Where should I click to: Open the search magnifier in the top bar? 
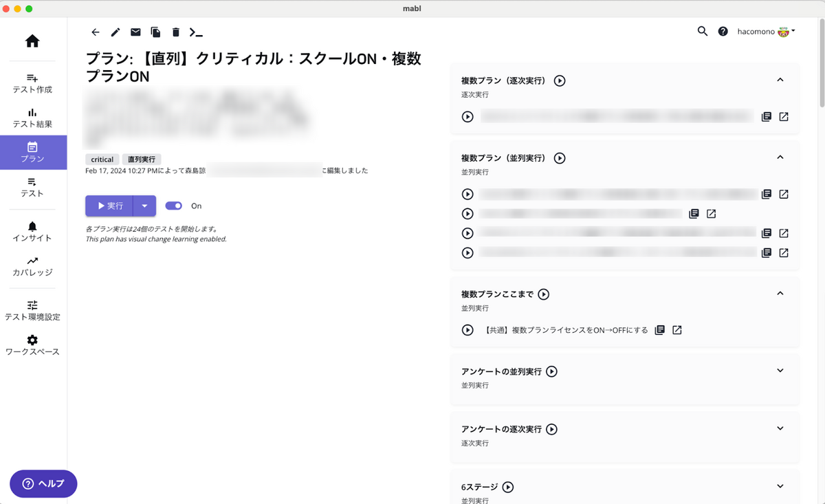click(x=702, y=31)
